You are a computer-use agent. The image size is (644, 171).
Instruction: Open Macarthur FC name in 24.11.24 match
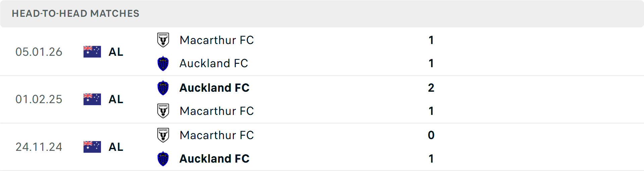tap(217, 135)
